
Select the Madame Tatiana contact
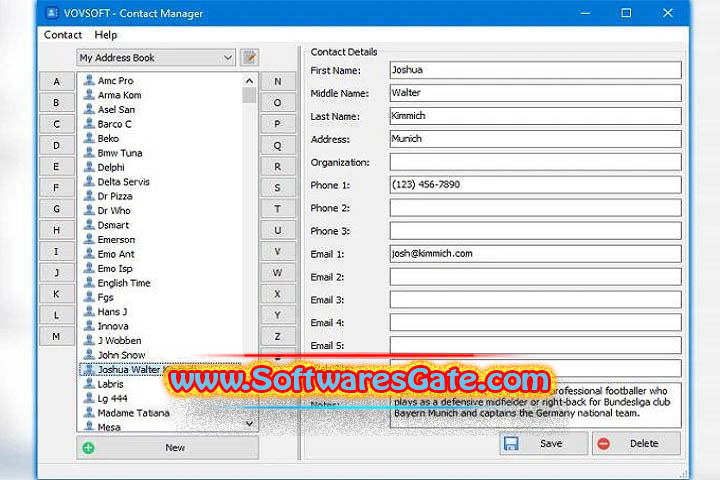tap(134, 413)
